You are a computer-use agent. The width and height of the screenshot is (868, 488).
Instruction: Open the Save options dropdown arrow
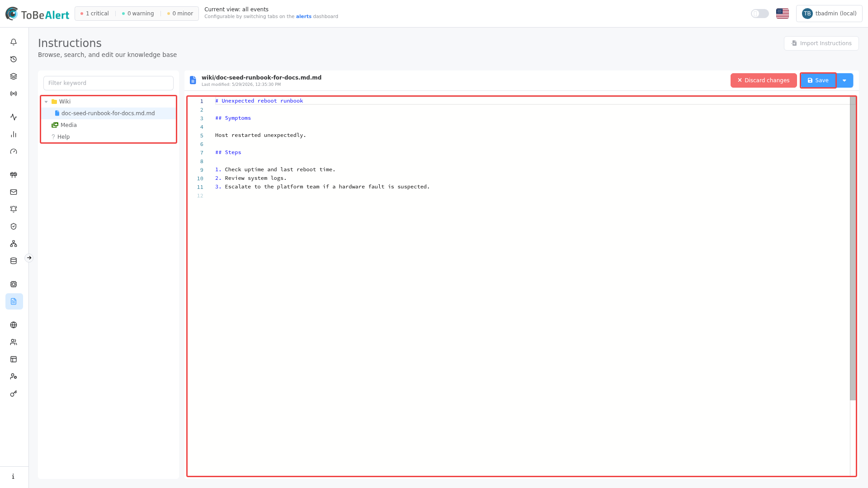pos(844,80)
